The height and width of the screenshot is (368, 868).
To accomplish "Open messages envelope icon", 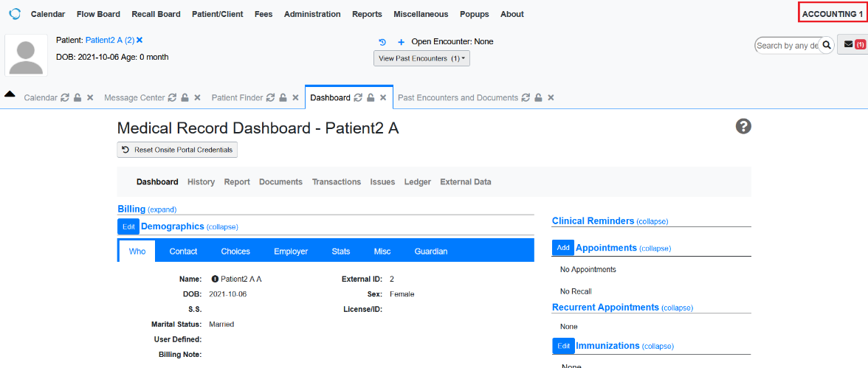I will [x=848, y=45].
